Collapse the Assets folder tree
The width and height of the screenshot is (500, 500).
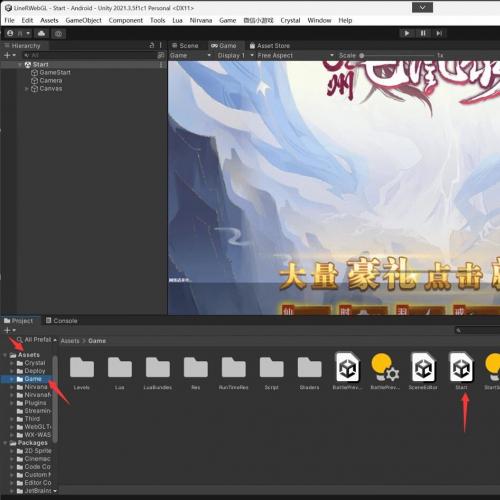click(5, 355)
